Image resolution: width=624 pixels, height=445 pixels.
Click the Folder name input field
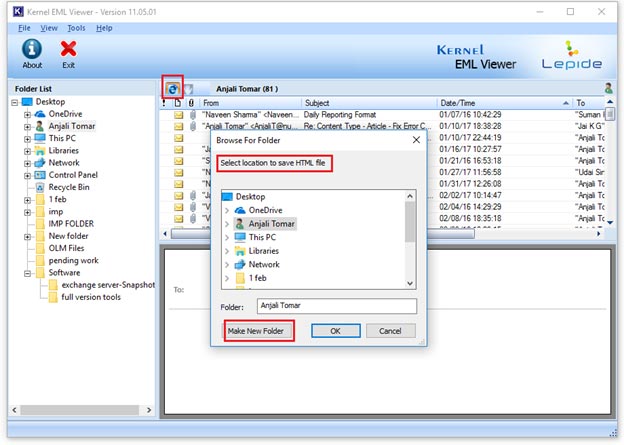pyautogui.click(x=337, y=306)
